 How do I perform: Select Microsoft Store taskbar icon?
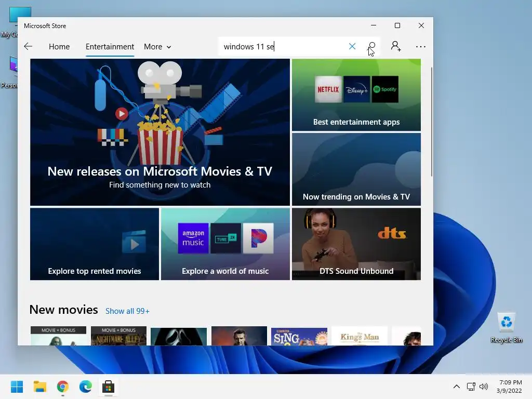click(108, 387)
